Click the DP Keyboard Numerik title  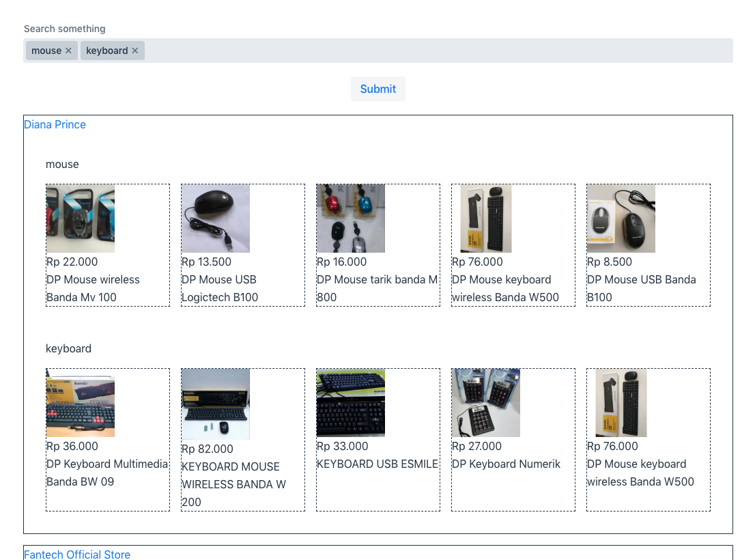point(506,464)
